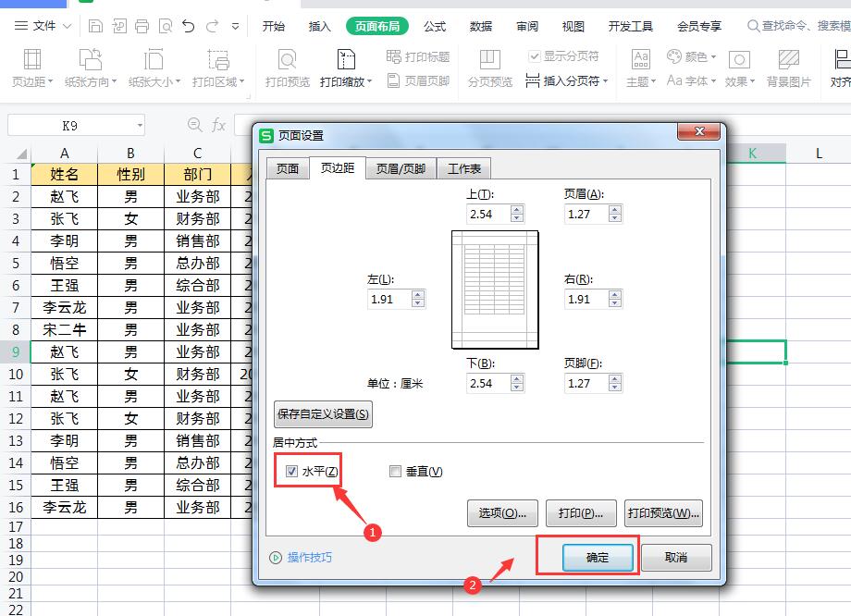Open the 打印区域 print area tool
This screenshot has height=616, width=851.
click(218, 60)
